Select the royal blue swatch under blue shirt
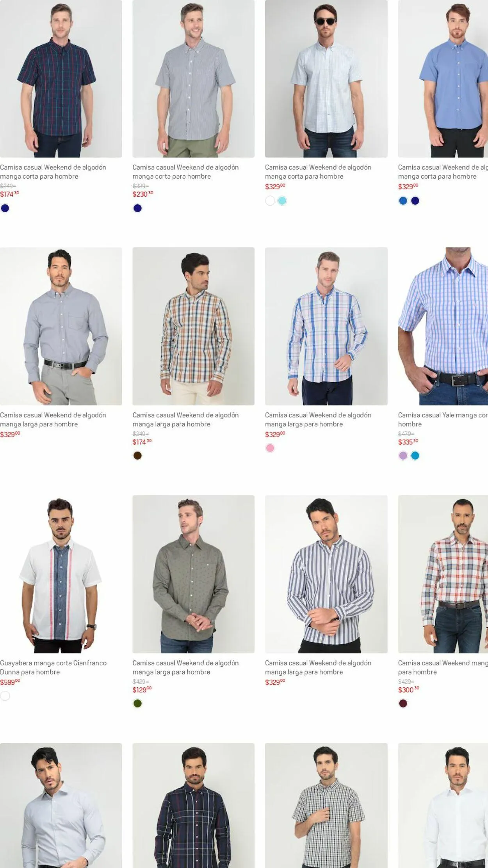 click(403, 201)
